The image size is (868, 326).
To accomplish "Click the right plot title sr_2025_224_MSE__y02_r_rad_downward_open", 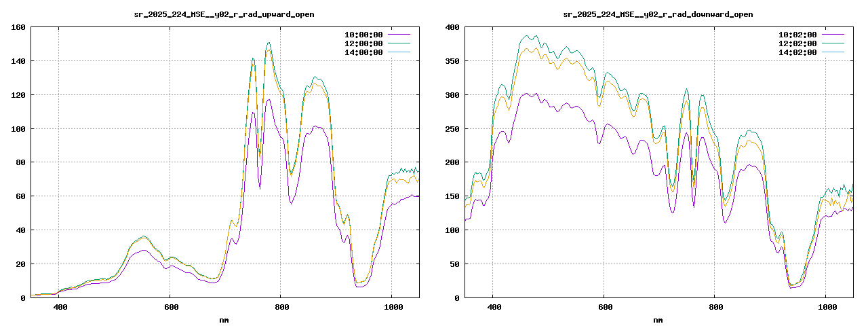I will (x=658, y=14).
